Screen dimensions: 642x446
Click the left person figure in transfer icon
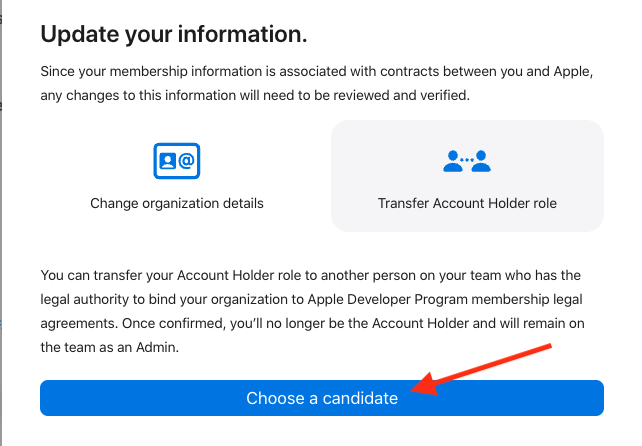(x=452, y=161)
